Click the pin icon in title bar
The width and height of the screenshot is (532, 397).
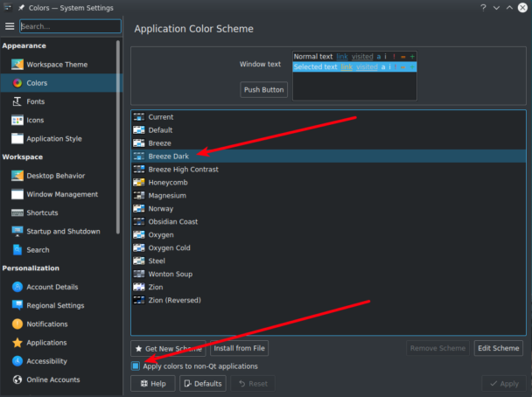tap(21, 8)
